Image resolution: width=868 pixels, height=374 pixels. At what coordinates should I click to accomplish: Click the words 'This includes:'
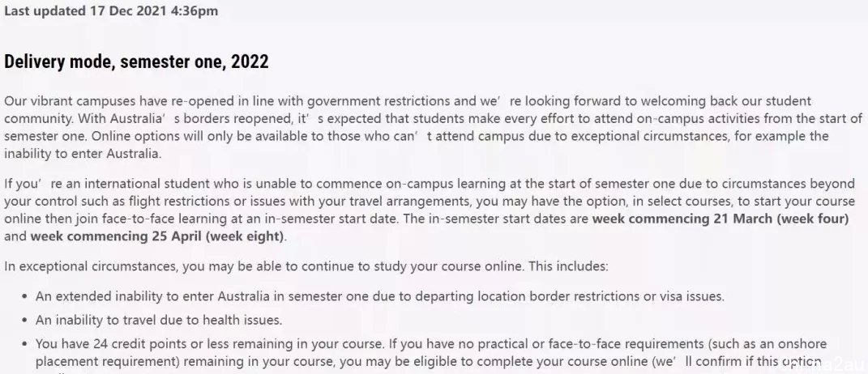[x=568, y=266]
